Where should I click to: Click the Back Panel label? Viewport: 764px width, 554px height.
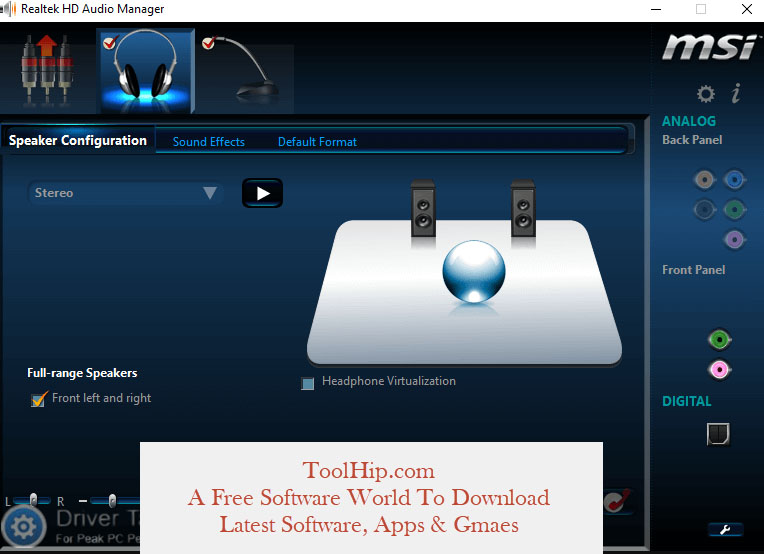click(x=692, y=140)
